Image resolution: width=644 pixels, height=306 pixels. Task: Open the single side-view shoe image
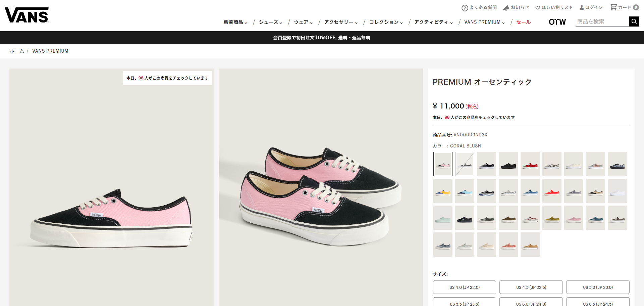pyautogui.click(x=111, y=187)
